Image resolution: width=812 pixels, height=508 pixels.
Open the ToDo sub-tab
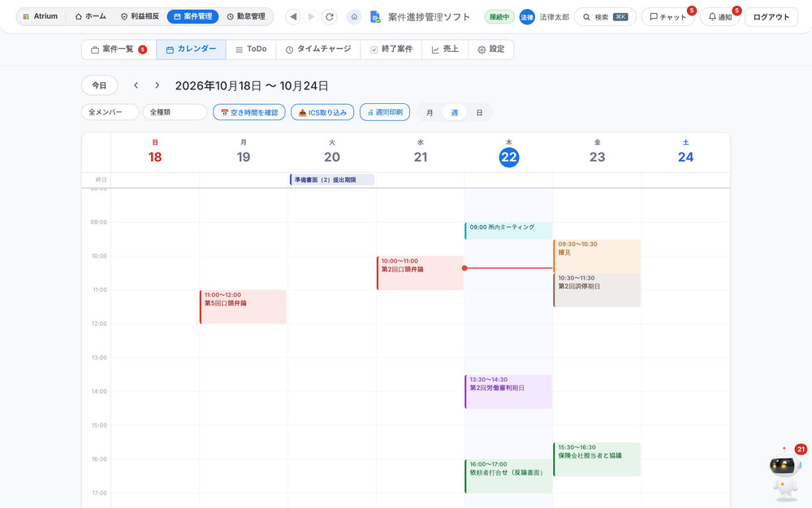(251, 50)
